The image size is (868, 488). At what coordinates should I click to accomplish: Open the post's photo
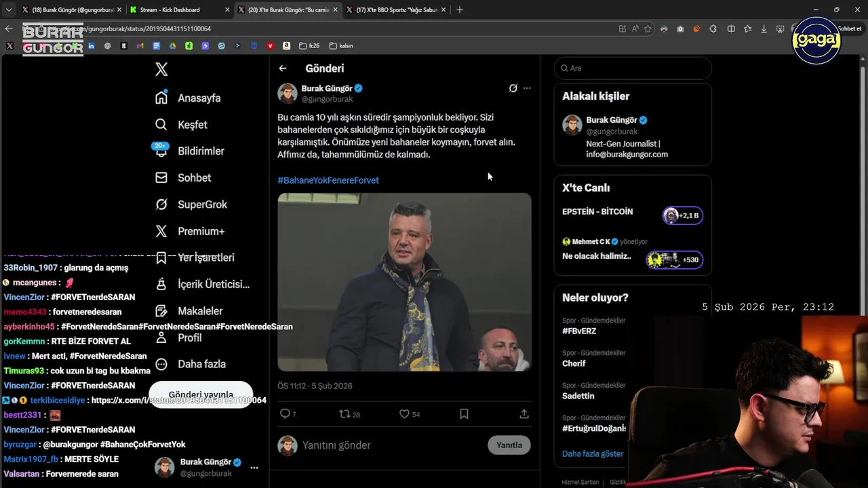[404, 282]
